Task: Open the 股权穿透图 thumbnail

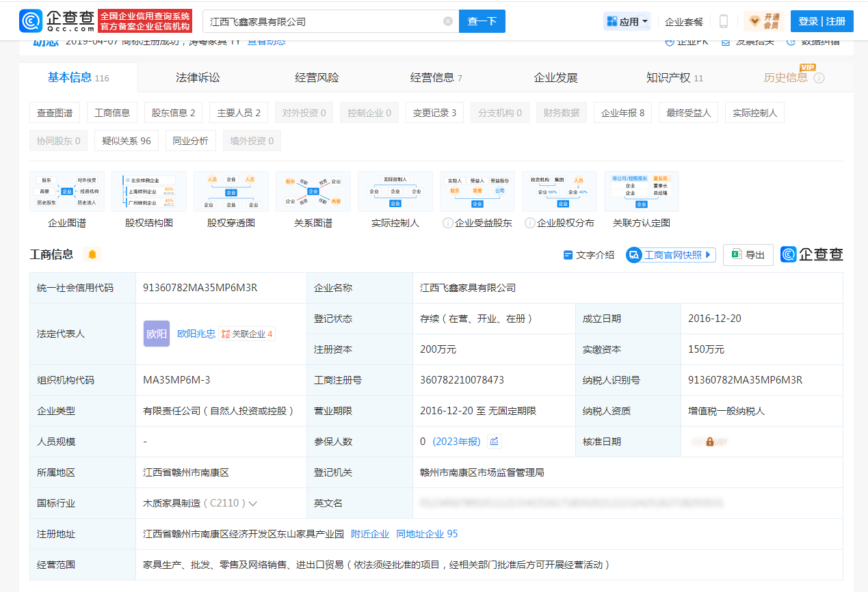Action: coord(231,191)
